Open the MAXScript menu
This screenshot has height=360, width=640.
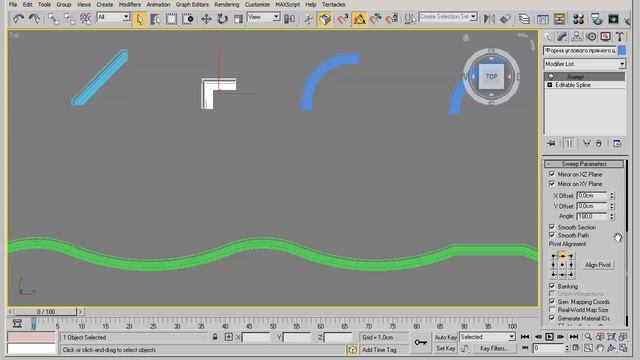[x=287, y=4]
